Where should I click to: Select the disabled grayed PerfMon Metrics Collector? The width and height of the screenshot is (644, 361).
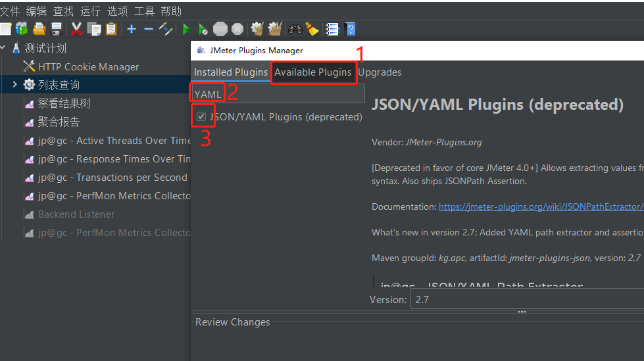(x=114, y=233)
